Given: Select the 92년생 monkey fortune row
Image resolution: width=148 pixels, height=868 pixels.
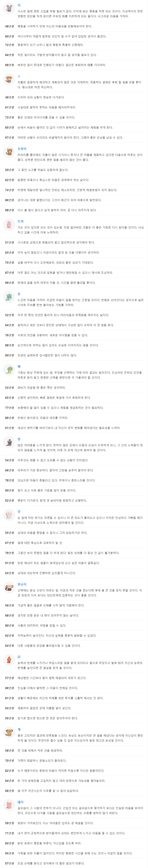Looking at the screenshot, I should [x=74, y=635].
